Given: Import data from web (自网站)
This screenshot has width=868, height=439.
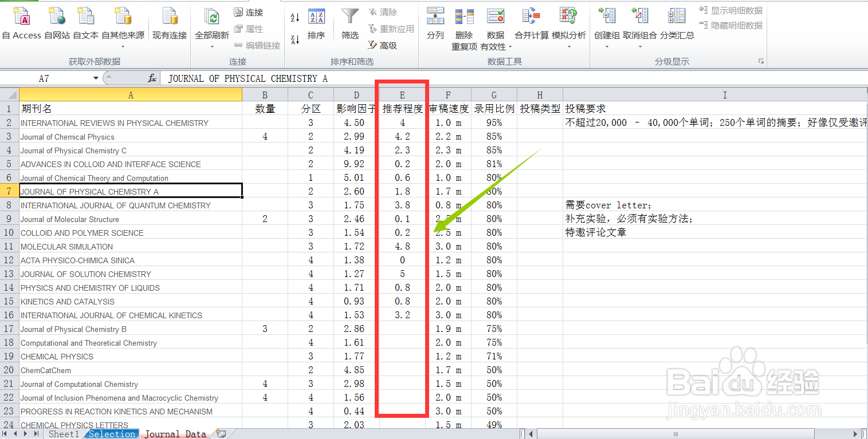Looking at the screenshot, I should click(57, 24).
